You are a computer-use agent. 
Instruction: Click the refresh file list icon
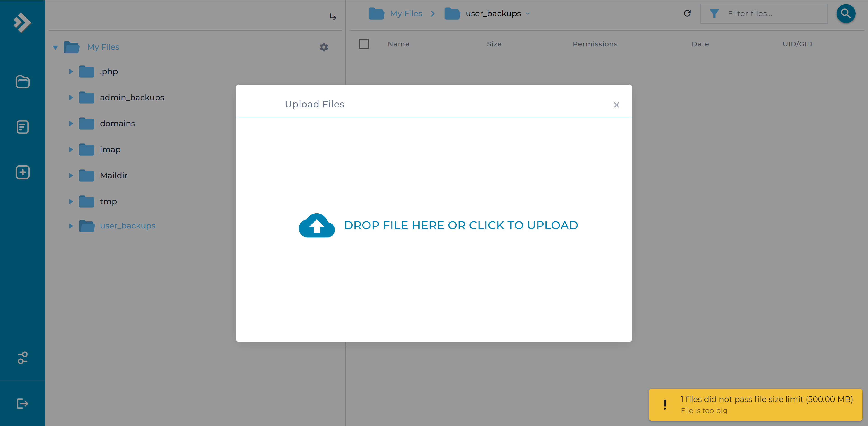click(x=687, y=14)
